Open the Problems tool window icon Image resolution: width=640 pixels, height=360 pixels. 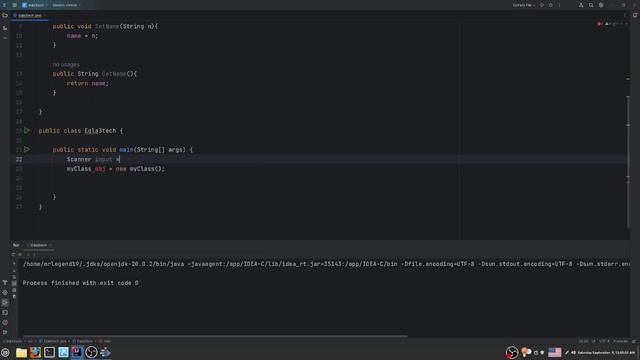coord(5,322)
